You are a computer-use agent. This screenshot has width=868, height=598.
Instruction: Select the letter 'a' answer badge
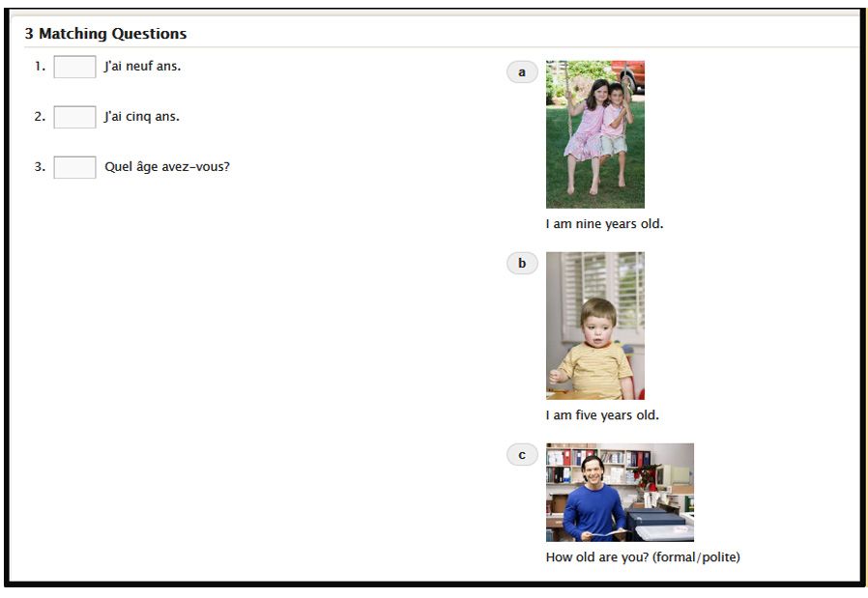coord(522,71)
